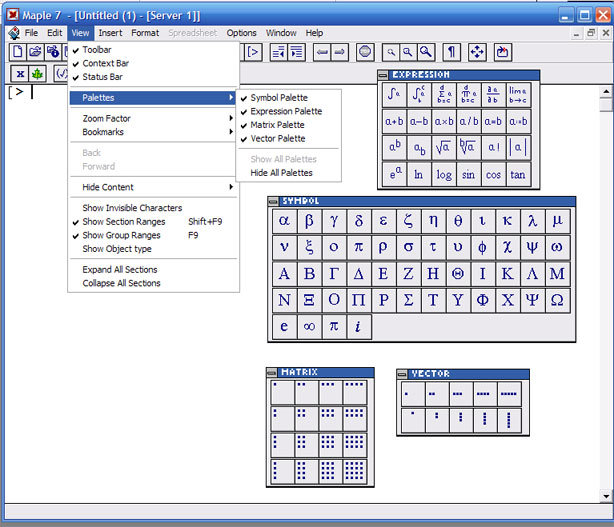
Task: Open the Expression palette system menu button
Action: (x=383, y=75)
